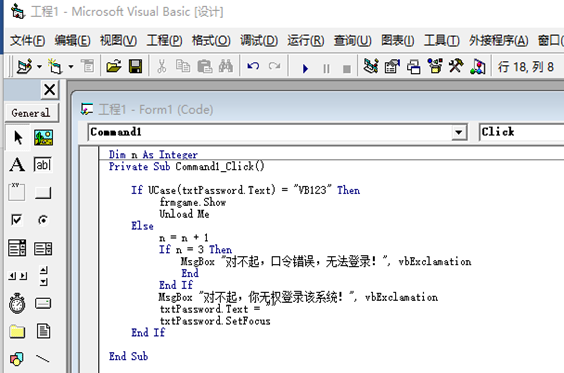
Task: Select the horizontal scrollbar control in toolbox
Action: pos(18,276)
